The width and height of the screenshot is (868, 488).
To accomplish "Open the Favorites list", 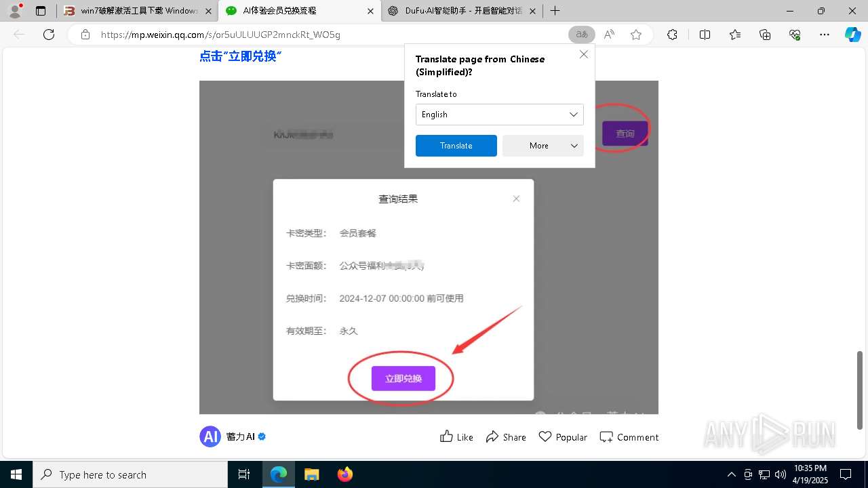I will coord(735,35).
